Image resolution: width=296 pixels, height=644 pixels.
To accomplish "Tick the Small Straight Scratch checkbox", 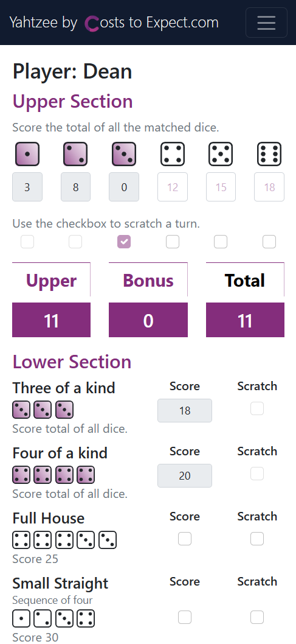I will [257, 617].
